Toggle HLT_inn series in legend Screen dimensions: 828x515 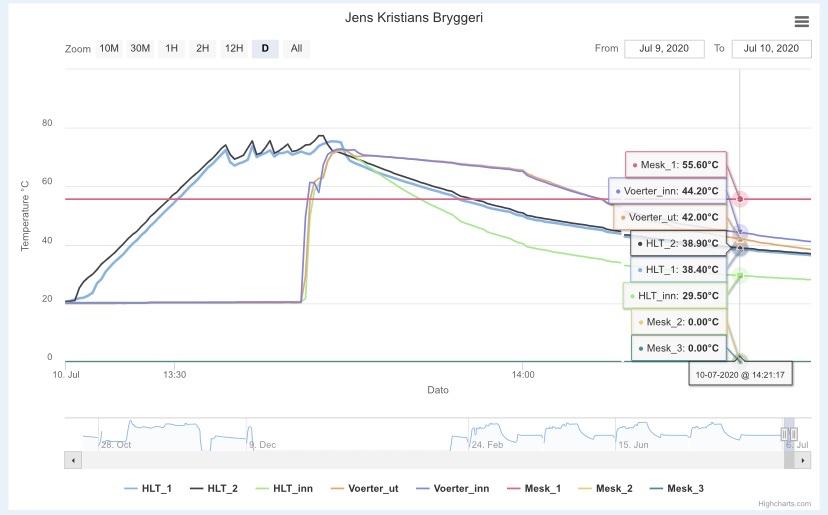tap(284, 489)
